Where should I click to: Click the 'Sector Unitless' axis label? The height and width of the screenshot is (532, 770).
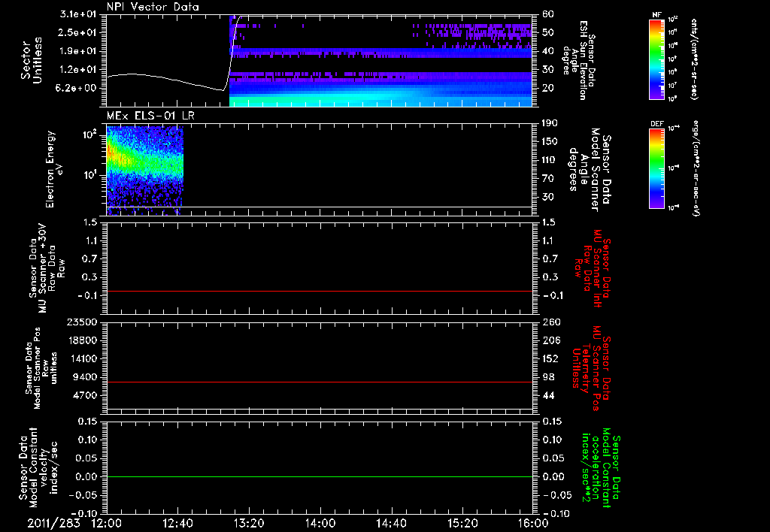[x=32, y=60]
